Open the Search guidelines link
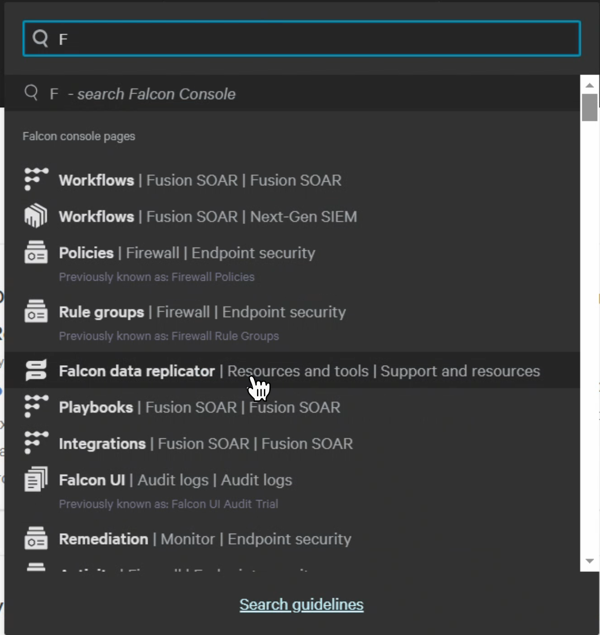The width and height of the screenshot is (600, 635). click(x=302, y=605)
